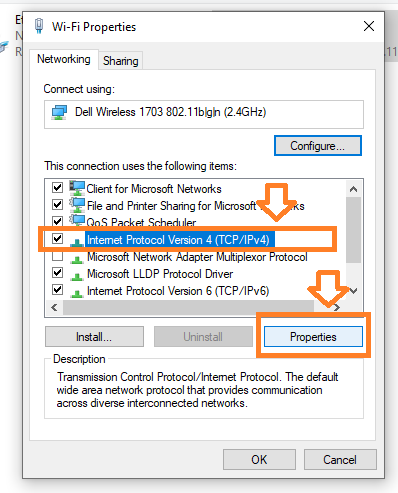Click the Client for Microsoft Networks icon
Screen dimensions: 398x493
[77, 188]
